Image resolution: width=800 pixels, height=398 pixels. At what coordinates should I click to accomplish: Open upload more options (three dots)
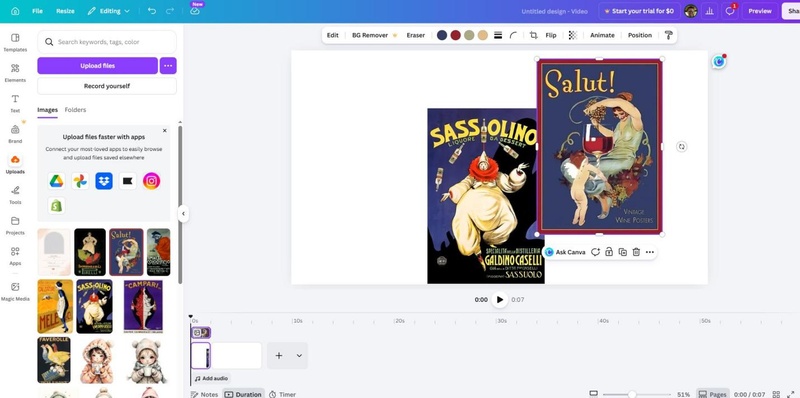[168, 66]
